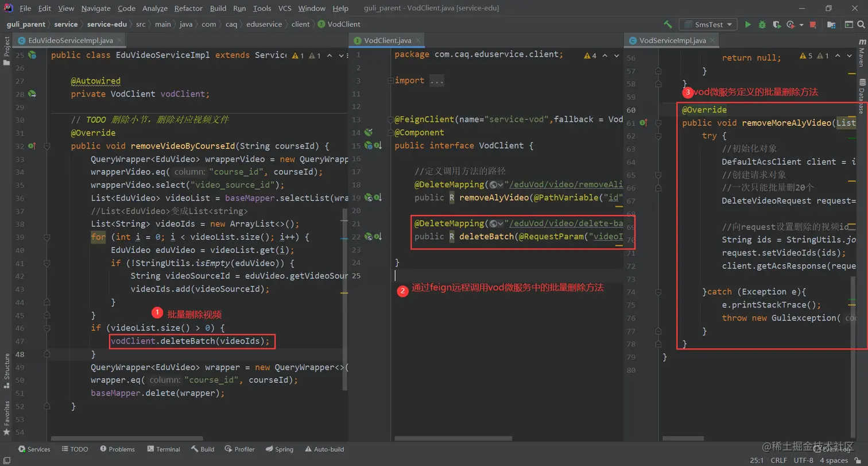Screen dimensions: 868x466
Task: Click the /eduVod/video/delete-ba URL link
Action: point(565,224)
